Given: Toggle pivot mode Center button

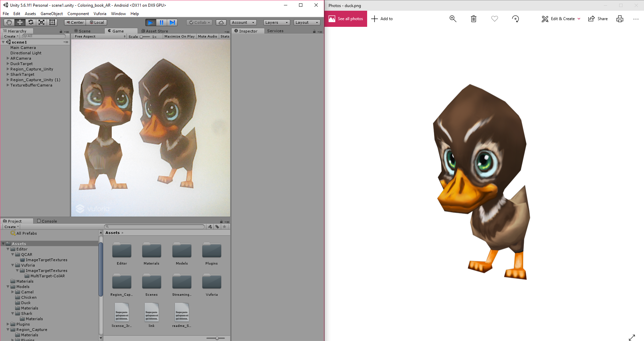Looking at the screenshot, I should coord(75,22).
